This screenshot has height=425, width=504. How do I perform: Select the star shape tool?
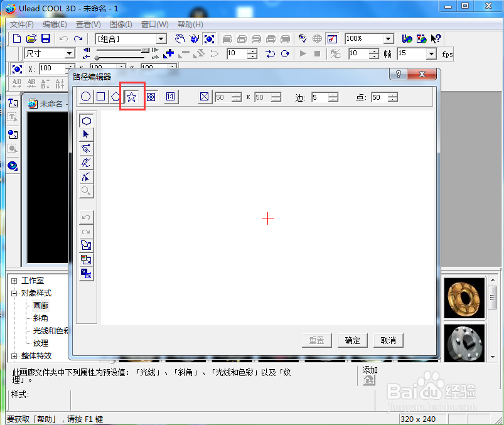click(131, 97)
